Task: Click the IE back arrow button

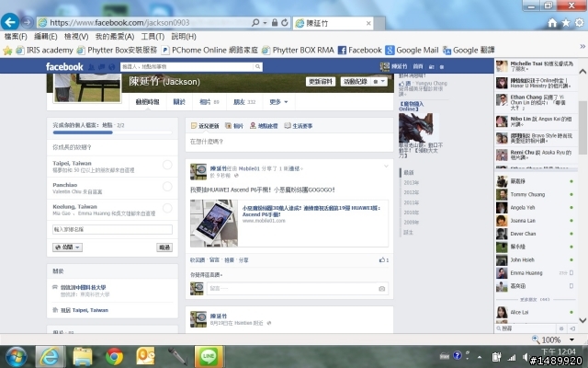Action: pos(10,22)
